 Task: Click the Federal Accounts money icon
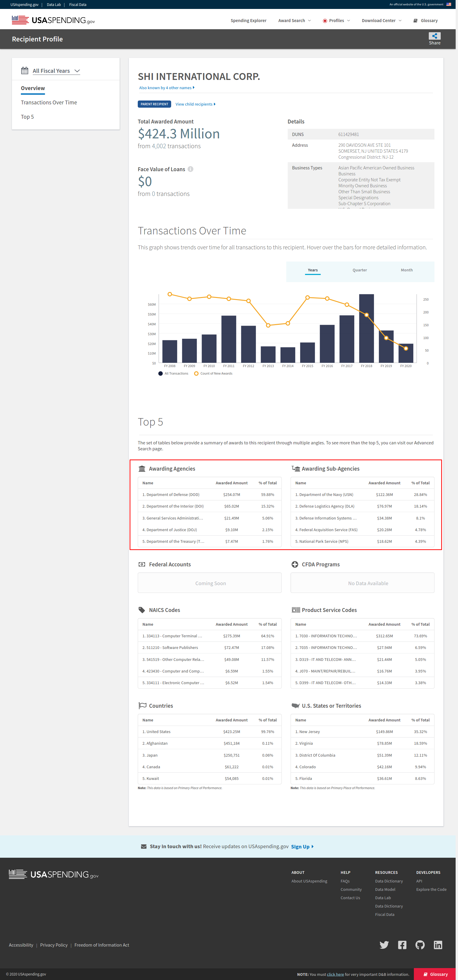[142, 564]
